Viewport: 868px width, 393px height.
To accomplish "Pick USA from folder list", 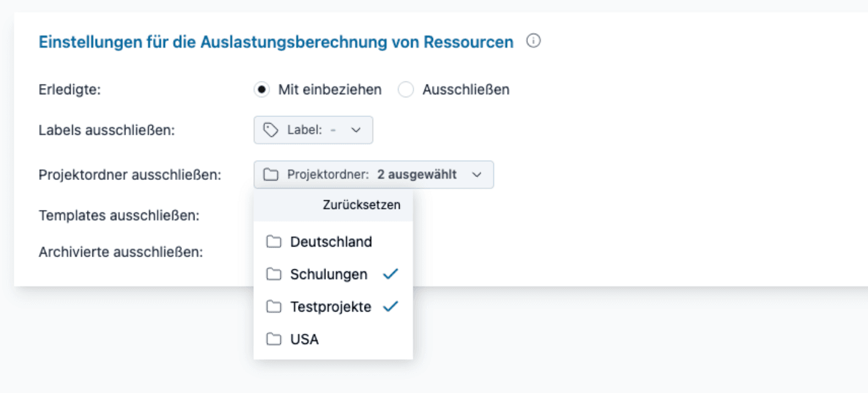I will click(x=304, y=339).
